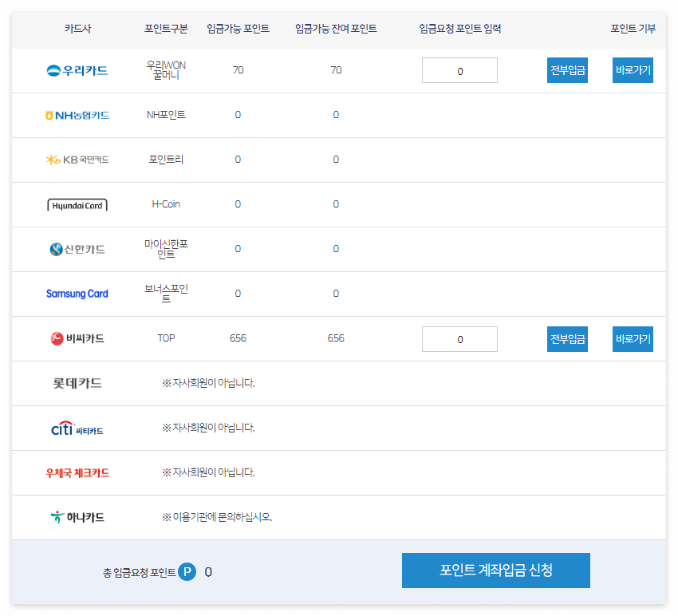678x616 pixels.
Task: Click 바로가기 in the TOP points row
Action: pyautogui.click(x=633, y=338)
